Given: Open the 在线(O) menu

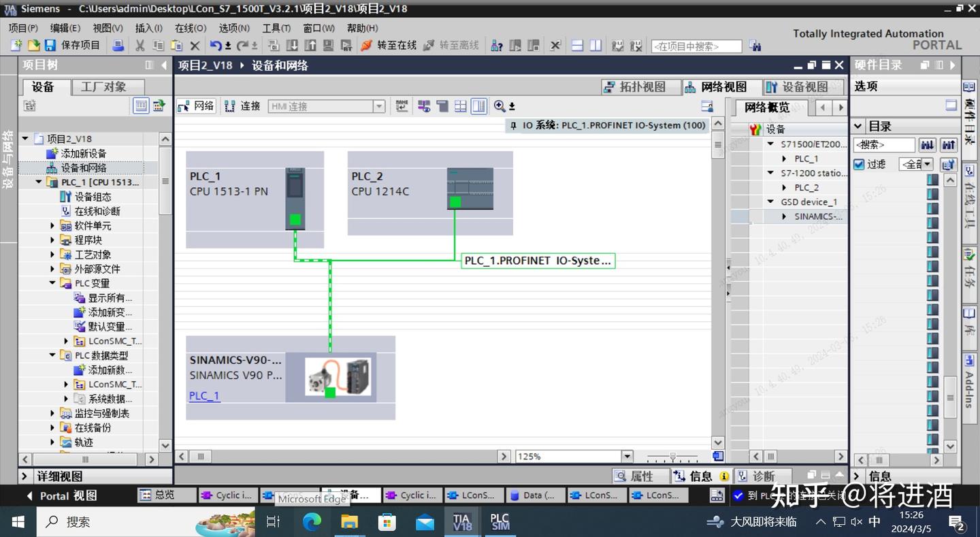Looking at the screenshot, I should [191, 28].
